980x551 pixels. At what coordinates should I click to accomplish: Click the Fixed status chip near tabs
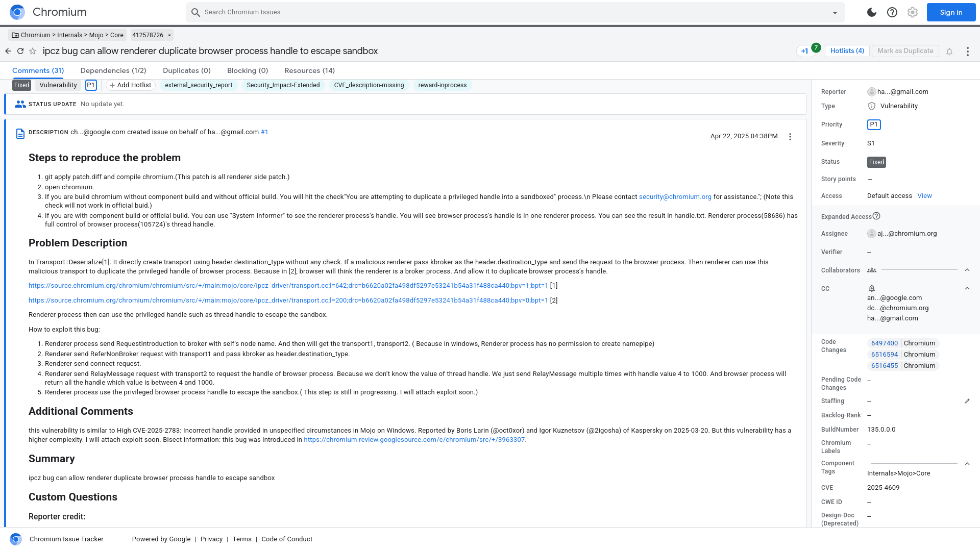pyautogui.click(x=21, y=85)
